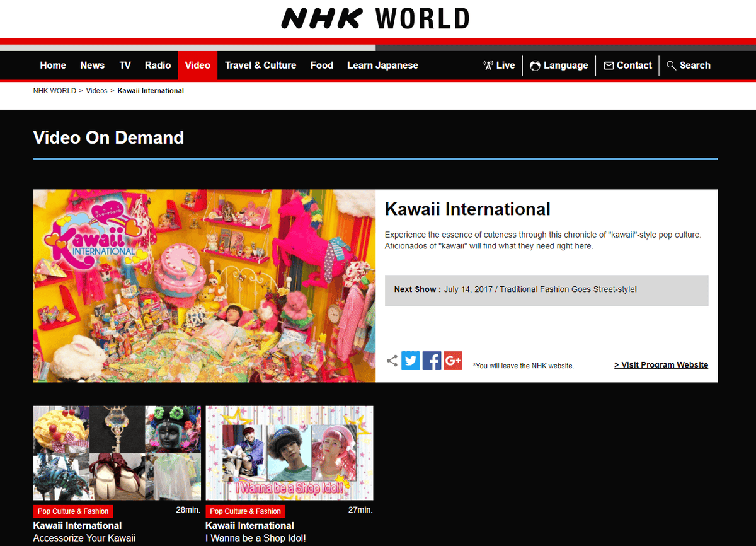Open the Home menu item

53,66
